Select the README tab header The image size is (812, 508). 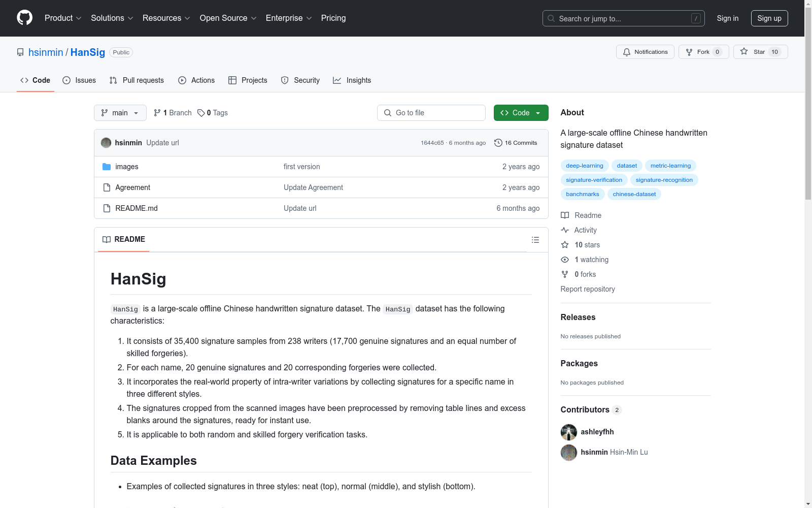click(x=124, y=239)
